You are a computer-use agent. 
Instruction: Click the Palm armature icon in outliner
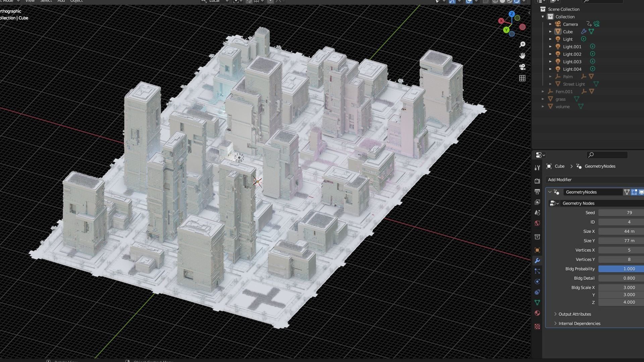558,76
